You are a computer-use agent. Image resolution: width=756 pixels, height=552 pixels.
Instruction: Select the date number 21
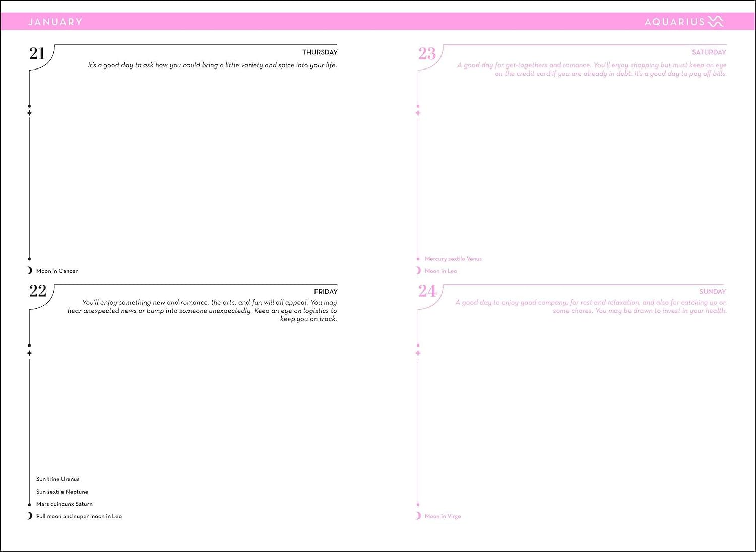pyautogui.click(x=37, y=53)
